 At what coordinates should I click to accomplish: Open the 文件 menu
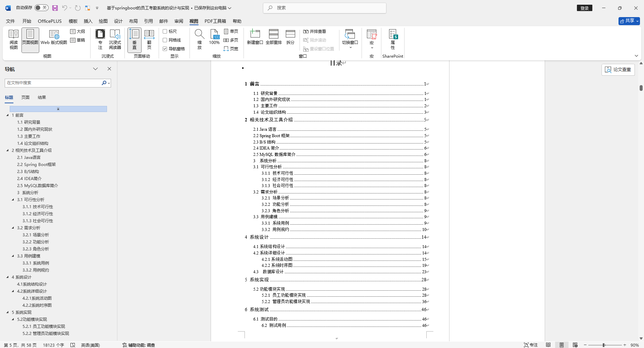coord(10,21)
